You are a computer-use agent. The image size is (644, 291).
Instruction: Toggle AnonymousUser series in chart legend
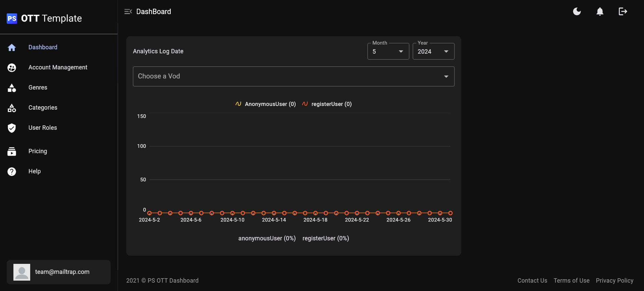pyautogui.click(x=266, y=104)
